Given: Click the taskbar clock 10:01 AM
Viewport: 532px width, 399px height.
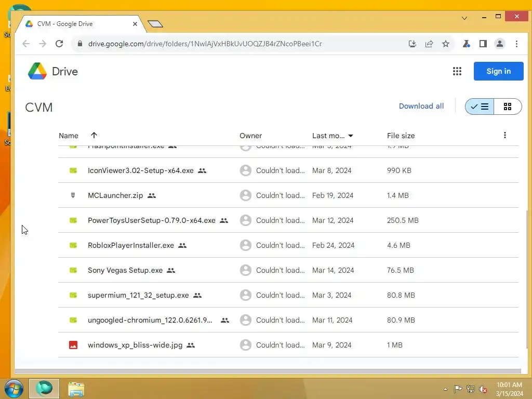Looking at the screenshot, I should (509, 385).
